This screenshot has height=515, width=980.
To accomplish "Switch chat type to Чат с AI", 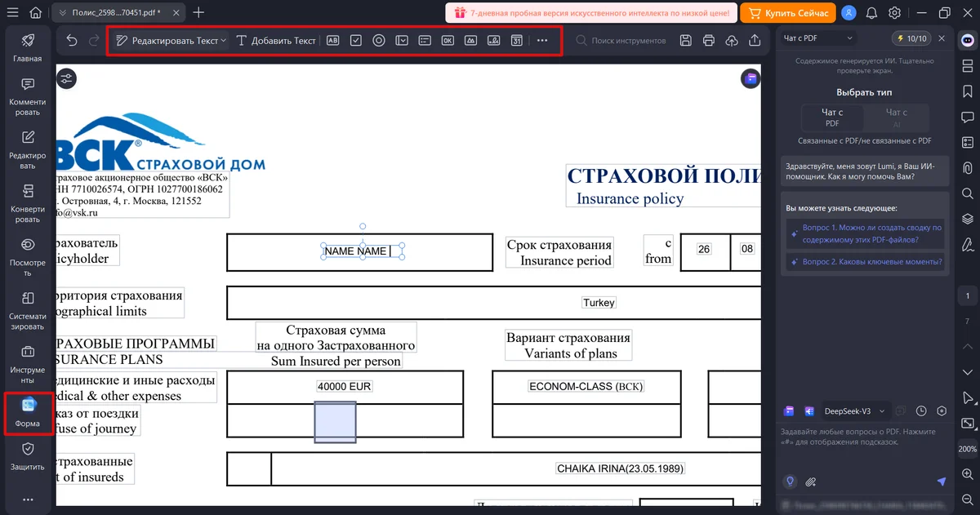I will [x=897, y=118].
